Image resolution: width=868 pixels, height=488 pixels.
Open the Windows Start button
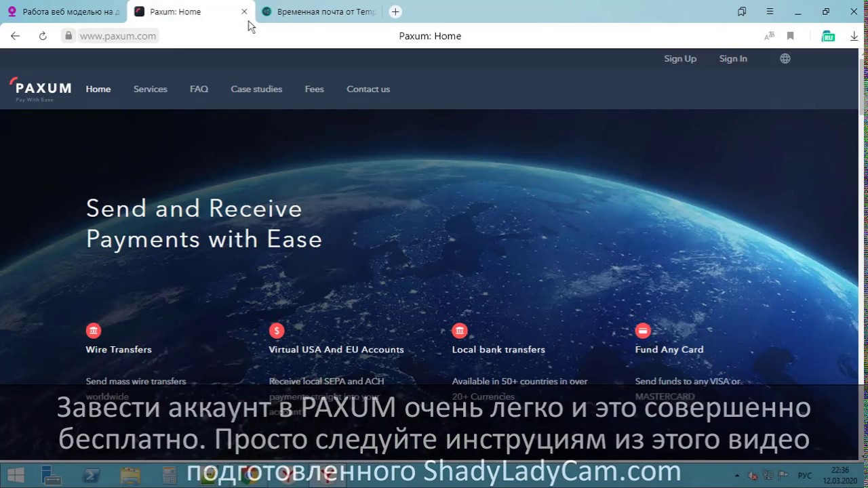pyautogui.click(x=15, y=475)
